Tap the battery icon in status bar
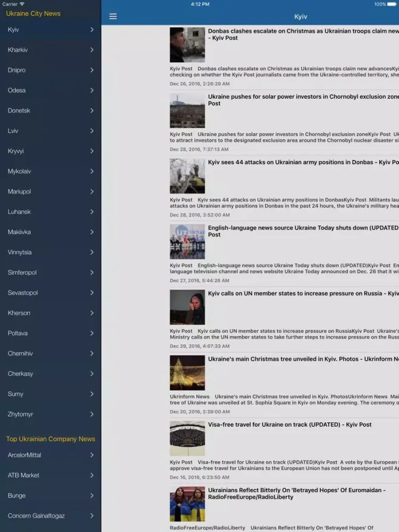The width and height of the screenshot is (399, 532). 392,4
